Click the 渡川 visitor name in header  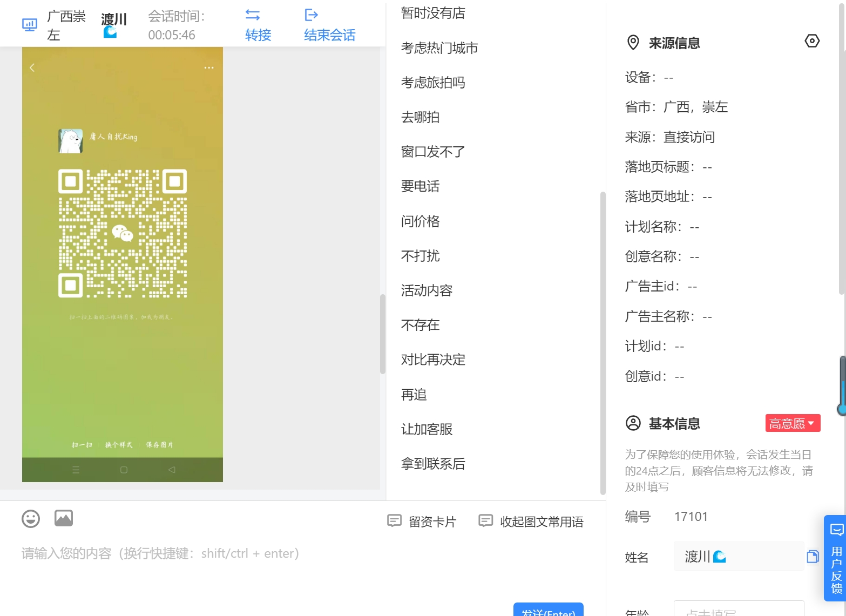[x=114, y=19]
